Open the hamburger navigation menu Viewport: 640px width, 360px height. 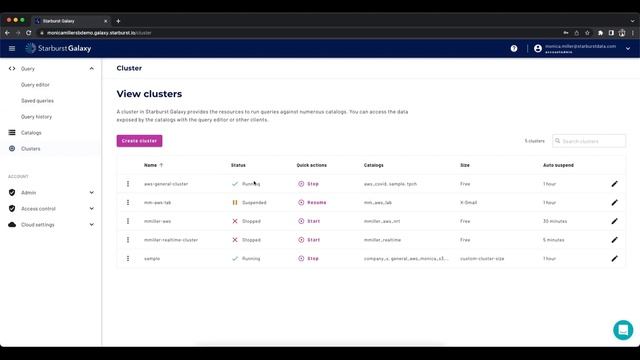(x=12, y=49)
